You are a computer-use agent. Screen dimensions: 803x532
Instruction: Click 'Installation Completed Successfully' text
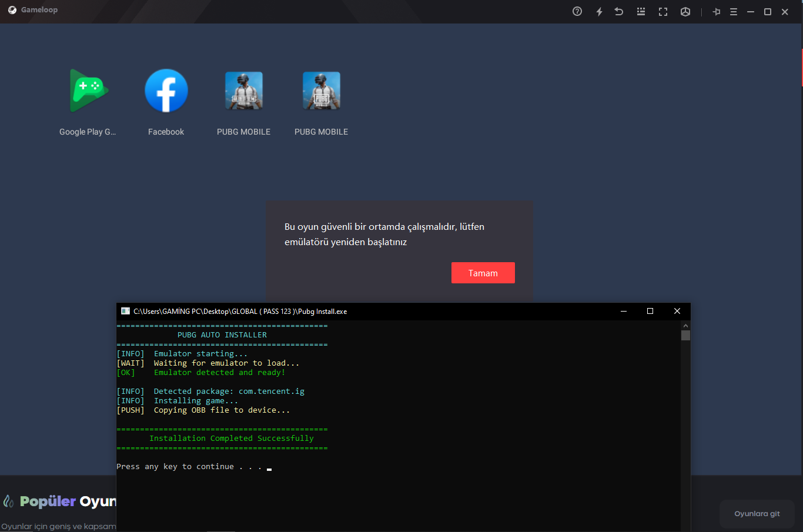point(232,439)
